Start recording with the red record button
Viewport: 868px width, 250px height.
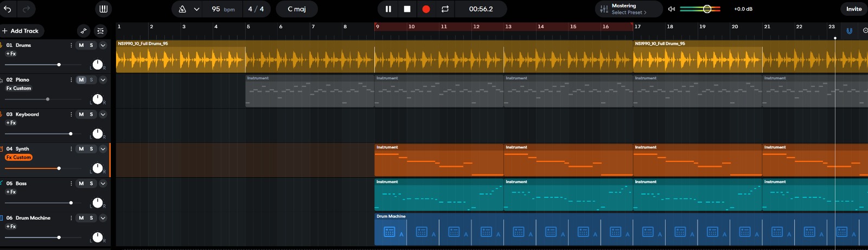point(426,9)
